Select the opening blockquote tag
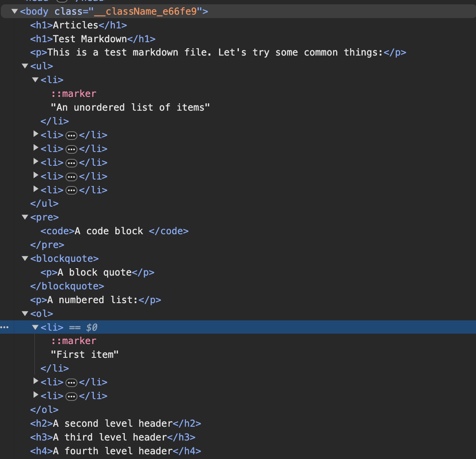This screenshot has width=476, height=459. pos(65,258)
